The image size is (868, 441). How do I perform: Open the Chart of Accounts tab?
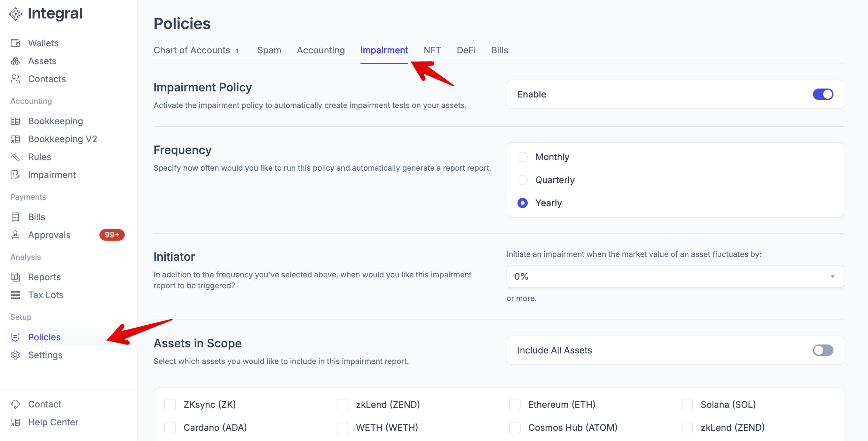click(192, 50)
